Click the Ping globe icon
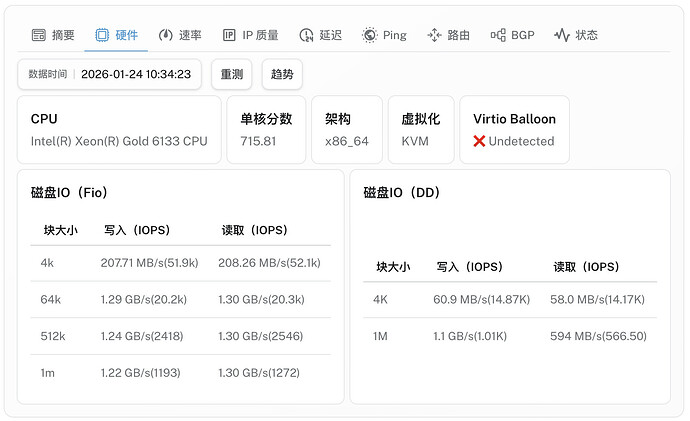The height and width of the screenshot is (421, 690). [370, 35]
